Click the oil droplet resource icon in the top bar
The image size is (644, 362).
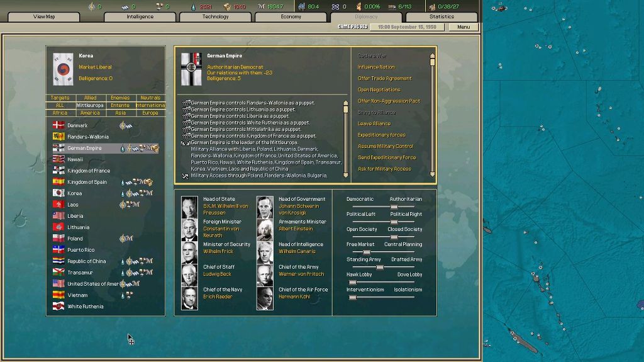pos(194,6)
